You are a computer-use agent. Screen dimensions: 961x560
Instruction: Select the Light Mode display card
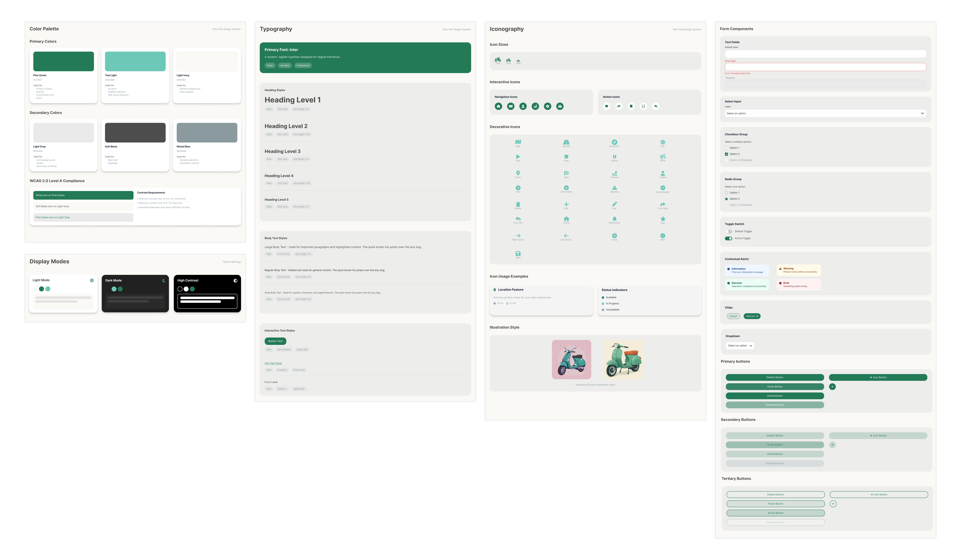click(x=63, y=294)
